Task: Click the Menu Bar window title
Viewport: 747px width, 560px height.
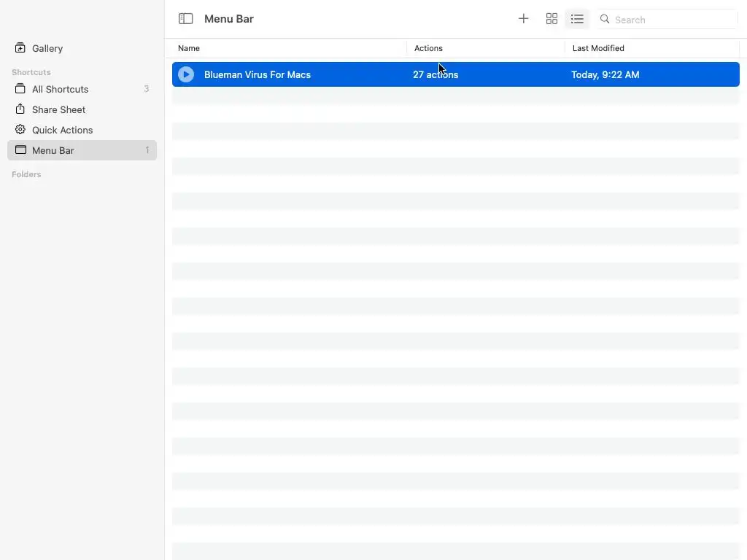Action: [228, 18]
